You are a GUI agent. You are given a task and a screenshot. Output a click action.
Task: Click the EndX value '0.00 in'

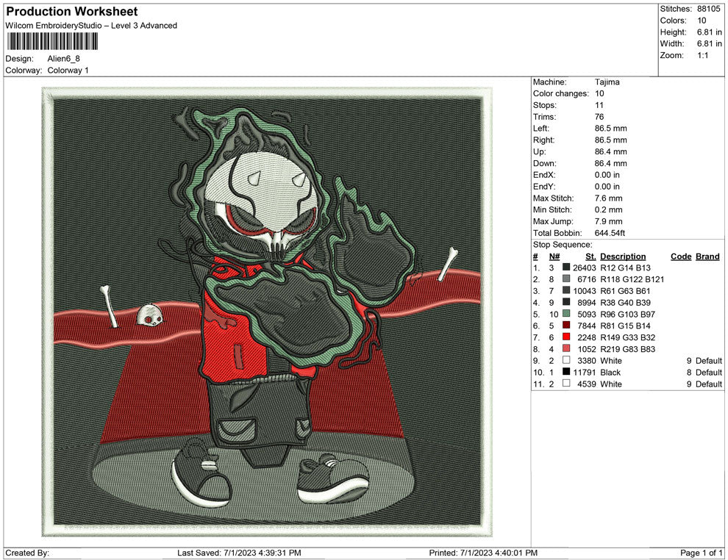click(607, 175)
